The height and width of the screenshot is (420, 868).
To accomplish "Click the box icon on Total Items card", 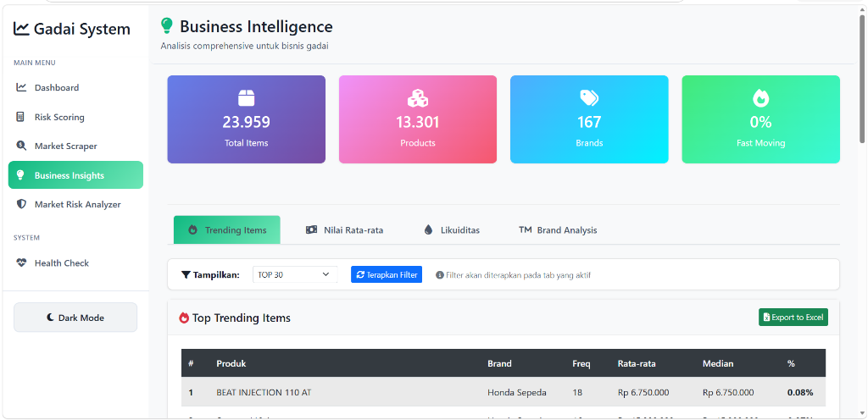I will tap(247, 98).
